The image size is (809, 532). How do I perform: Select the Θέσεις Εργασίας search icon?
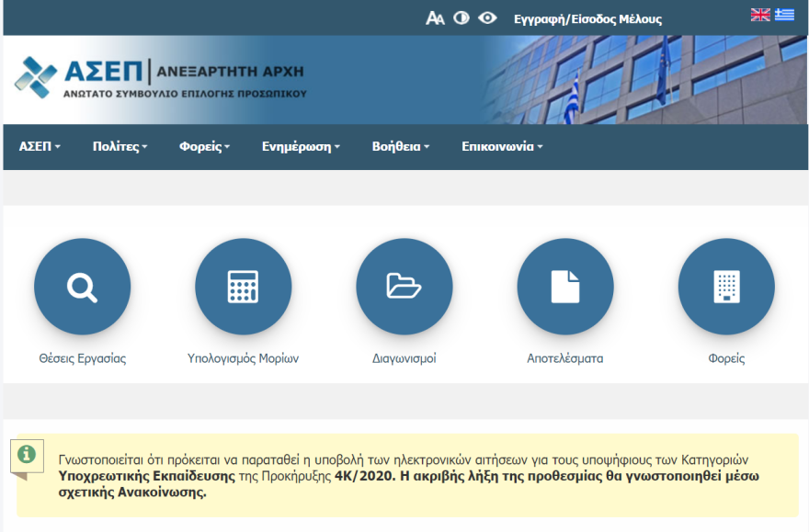point(82,286)
